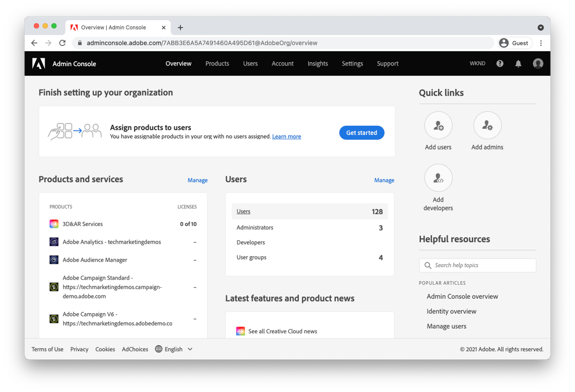The height and width of the screenshot is (392, 575).
Task: Open the Add admins quick link
Action: coord(487,125)
